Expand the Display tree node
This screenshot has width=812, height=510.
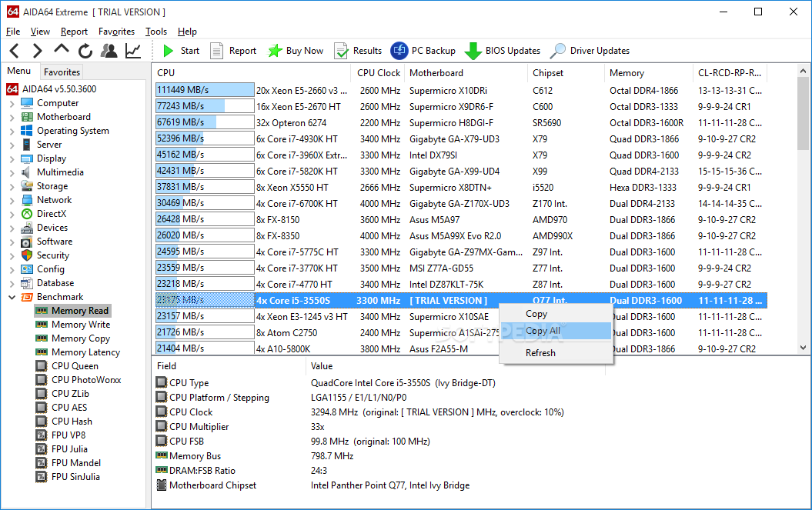(12, 159)
